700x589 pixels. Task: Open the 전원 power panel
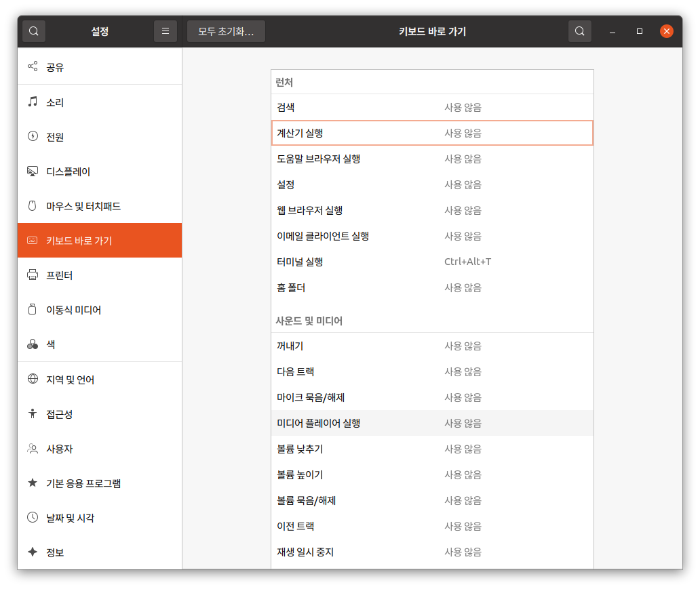(100, 136)
